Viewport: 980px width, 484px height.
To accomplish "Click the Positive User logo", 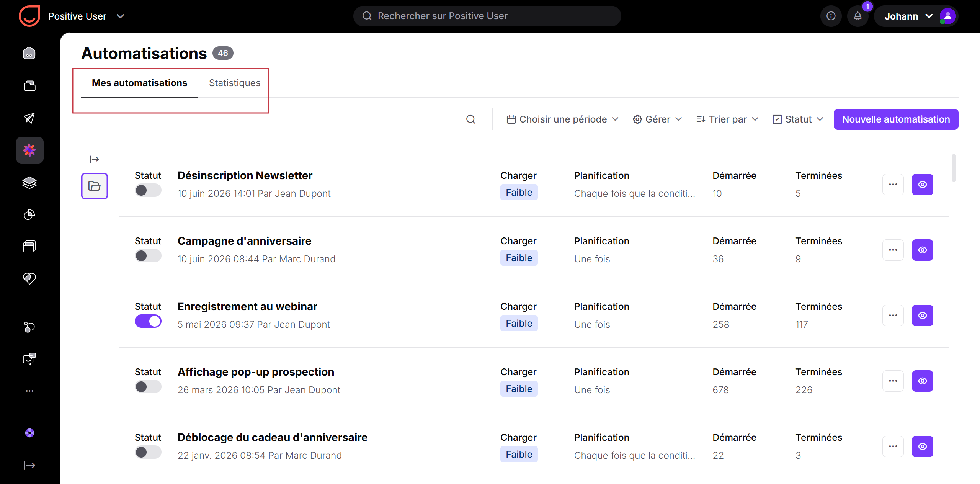I will [29, 16].
